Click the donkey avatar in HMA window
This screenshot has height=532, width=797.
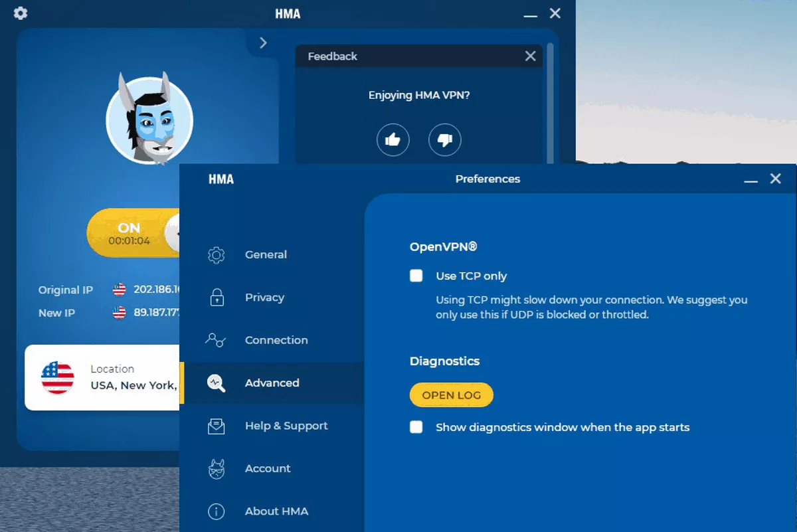click(x=149, y=120)
